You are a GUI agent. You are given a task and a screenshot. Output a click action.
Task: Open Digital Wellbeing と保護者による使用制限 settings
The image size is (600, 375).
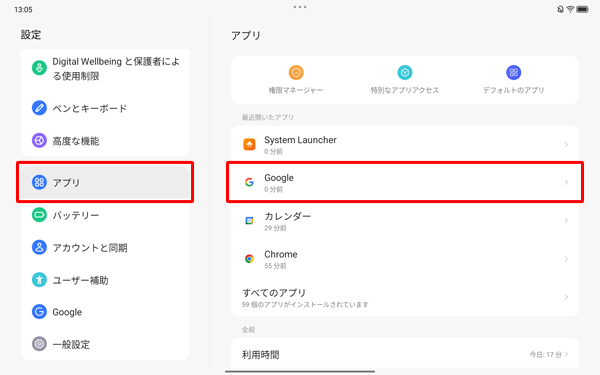click(x=105, y=68)
